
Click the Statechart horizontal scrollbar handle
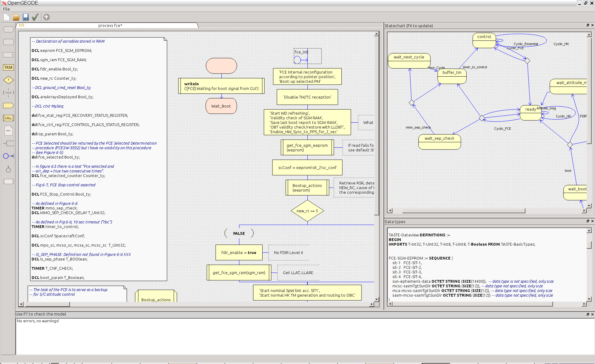point(463,211)
